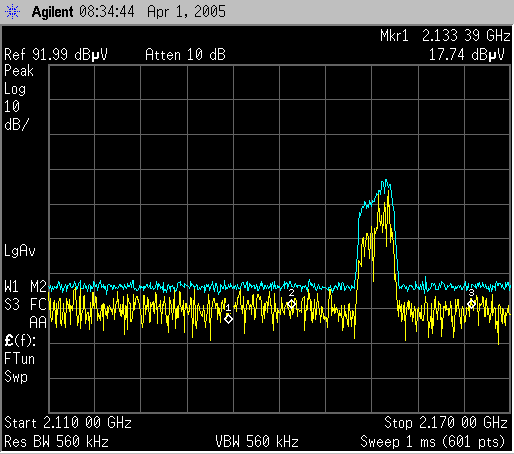This screenshot has height=454, width=514.
Task: Click the VBW 560 kHz setting
Action: 257,442
